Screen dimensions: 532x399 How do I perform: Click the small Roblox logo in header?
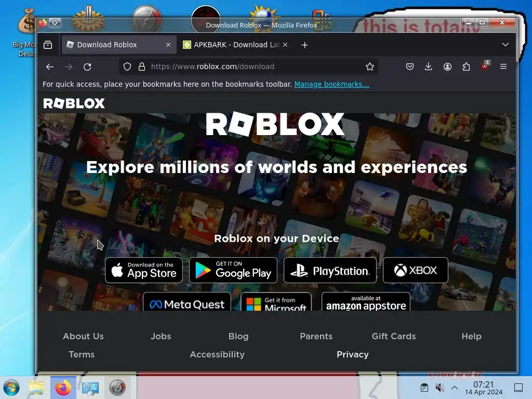[74, 103]
